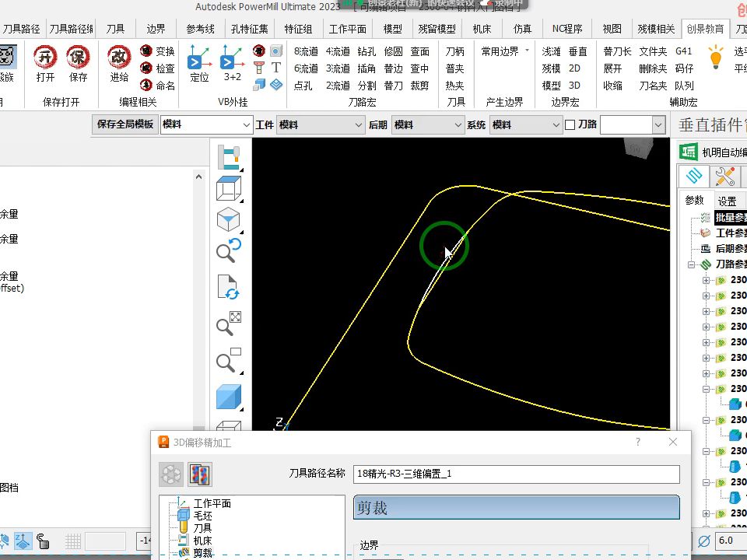Viewport: 747px width, 560px height.
Task: Collapse the 刀路参数 tree node
Action: pyautogui.click(x=691, y=264)
